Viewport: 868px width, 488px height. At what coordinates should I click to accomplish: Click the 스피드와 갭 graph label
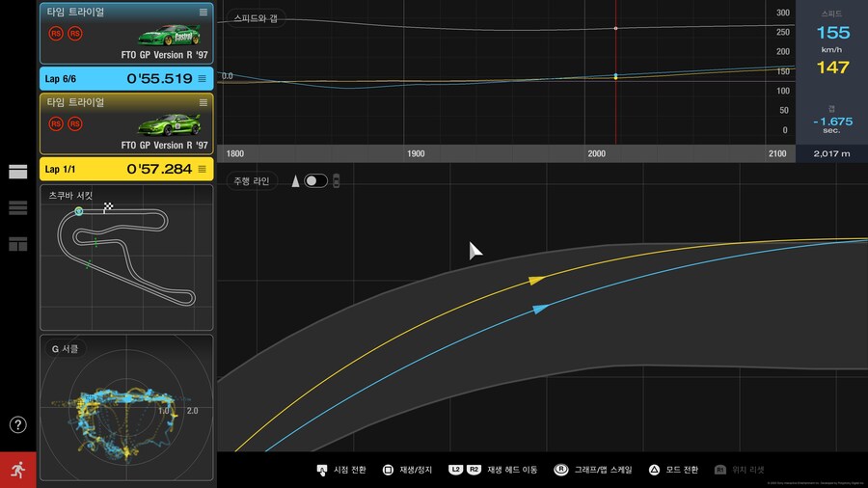(x=256, y=18)
